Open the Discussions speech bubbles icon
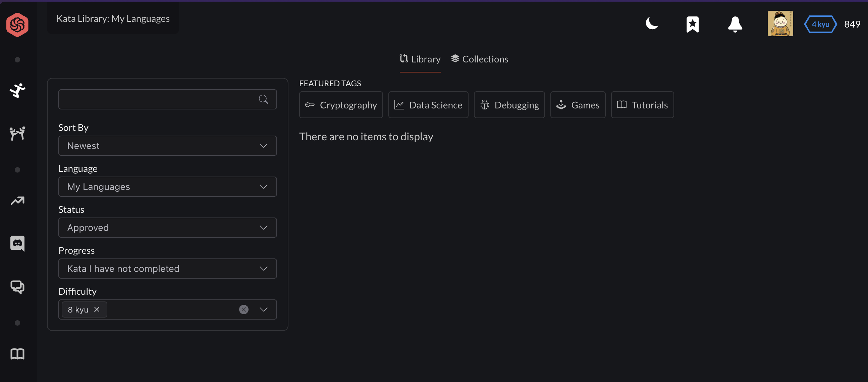Image resolution: width=868 pixels, height=382 pixels. (17, 287)
